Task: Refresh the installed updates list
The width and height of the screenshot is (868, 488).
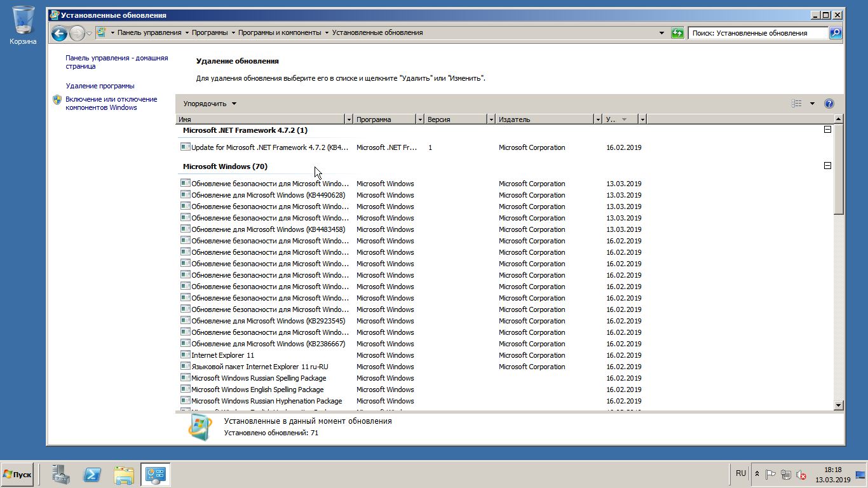Action: coord(677,33)
